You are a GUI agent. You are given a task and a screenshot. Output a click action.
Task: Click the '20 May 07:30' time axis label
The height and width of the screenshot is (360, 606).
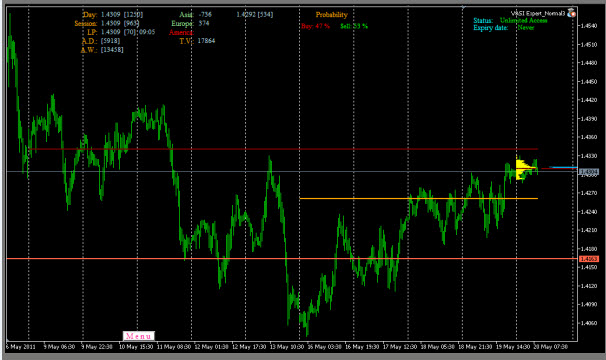pyautogui.click(x=551, y=346)
